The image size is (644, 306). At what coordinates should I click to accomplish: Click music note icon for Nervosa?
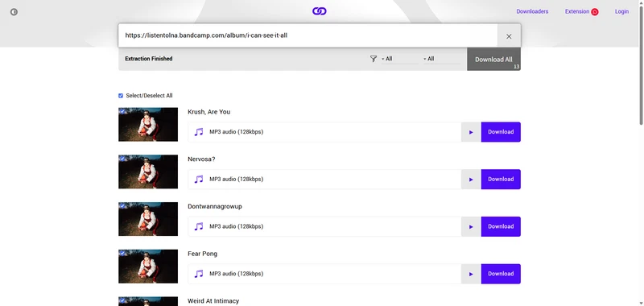[199, 179]
